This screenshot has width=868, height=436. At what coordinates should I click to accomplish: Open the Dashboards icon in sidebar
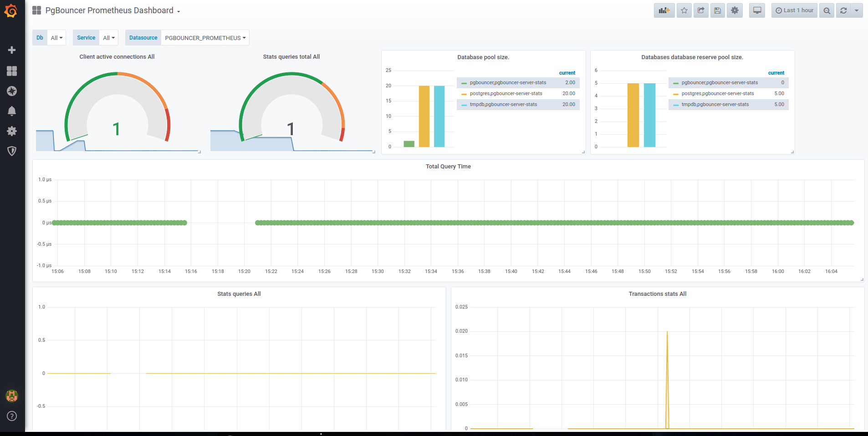(12, 71)
